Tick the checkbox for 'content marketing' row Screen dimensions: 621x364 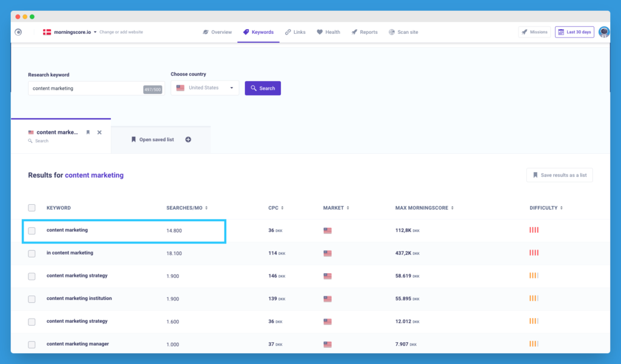coord(32,231)
